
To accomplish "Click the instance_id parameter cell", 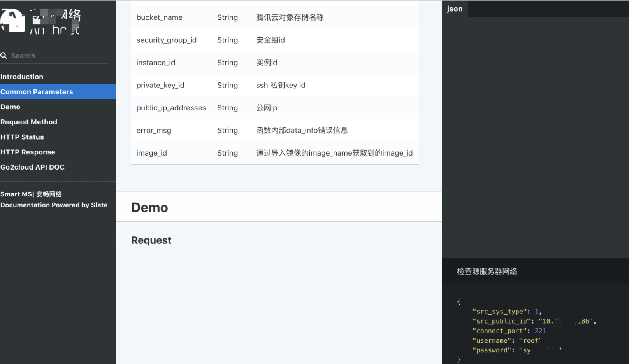I will [156, 63].
